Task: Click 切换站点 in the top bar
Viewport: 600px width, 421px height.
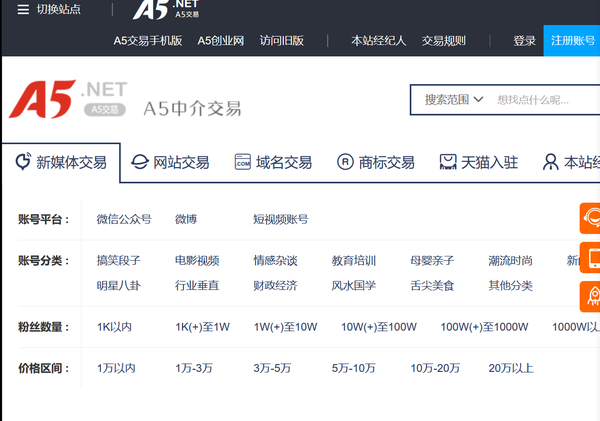Action: coord(59,10)
